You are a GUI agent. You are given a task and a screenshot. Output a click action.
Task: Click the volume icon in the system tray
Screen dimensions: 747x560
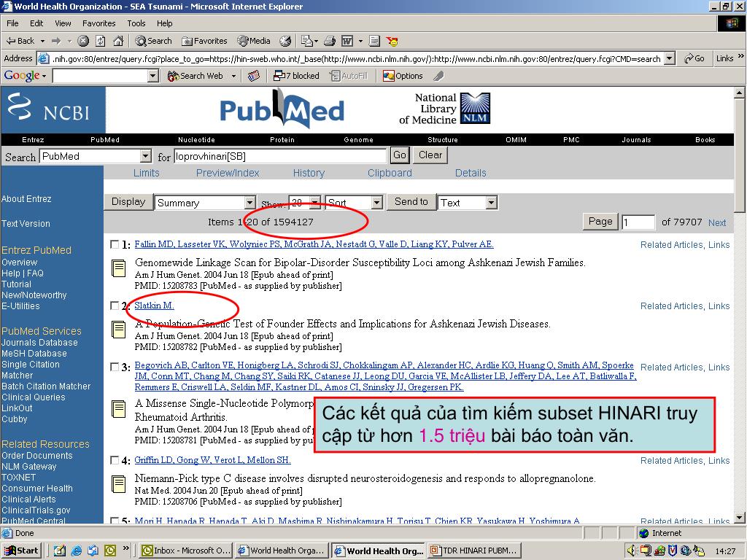[632, 551]
